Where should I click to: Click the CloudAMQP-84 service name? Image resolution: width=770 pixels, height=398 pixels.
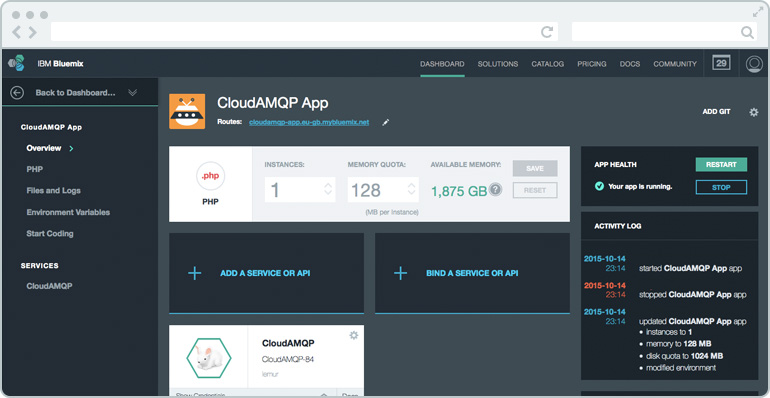coord(288,359)
